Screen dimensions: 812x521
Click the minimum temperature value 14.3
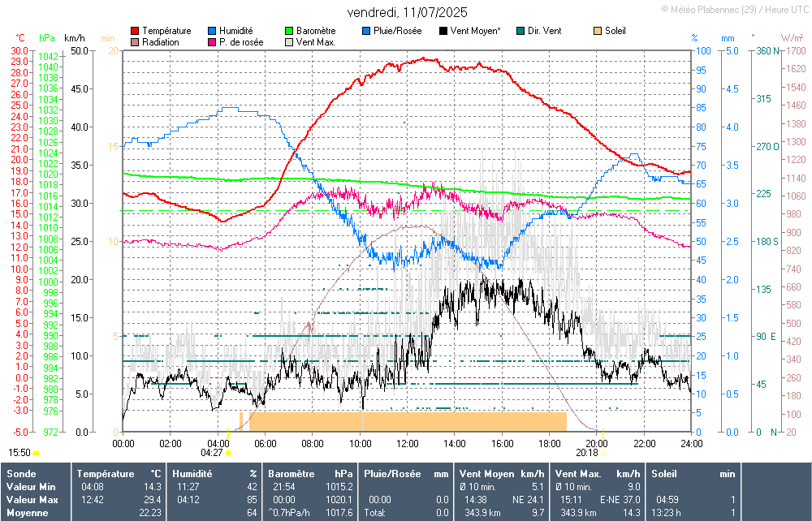click(x=153, y=487)
